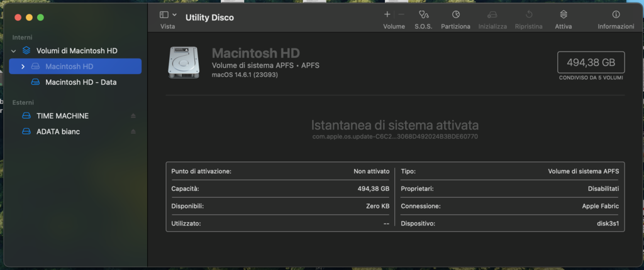Click the Apple Fabric connection value
644x270 pixels.
[601, 206]
